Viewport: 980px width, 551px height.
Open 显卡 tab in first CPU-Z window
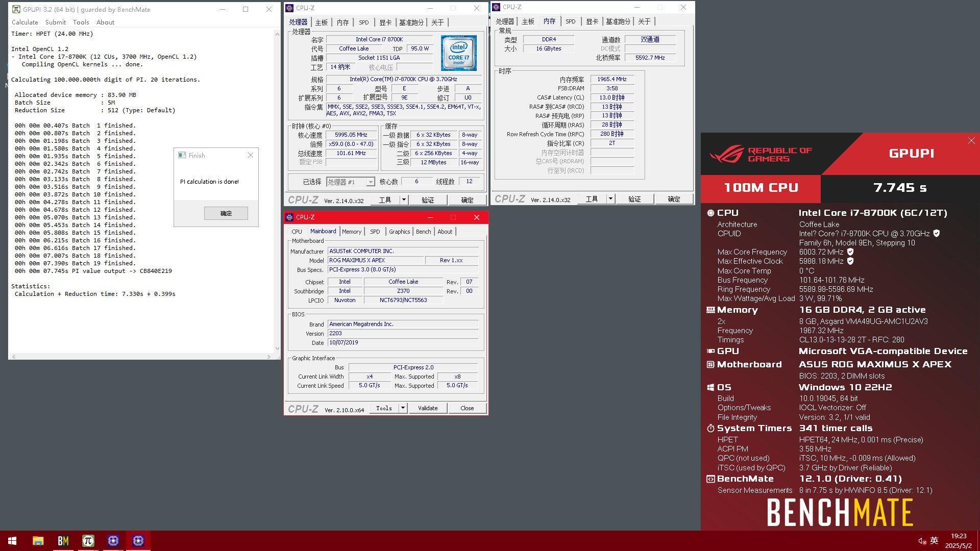385,22
